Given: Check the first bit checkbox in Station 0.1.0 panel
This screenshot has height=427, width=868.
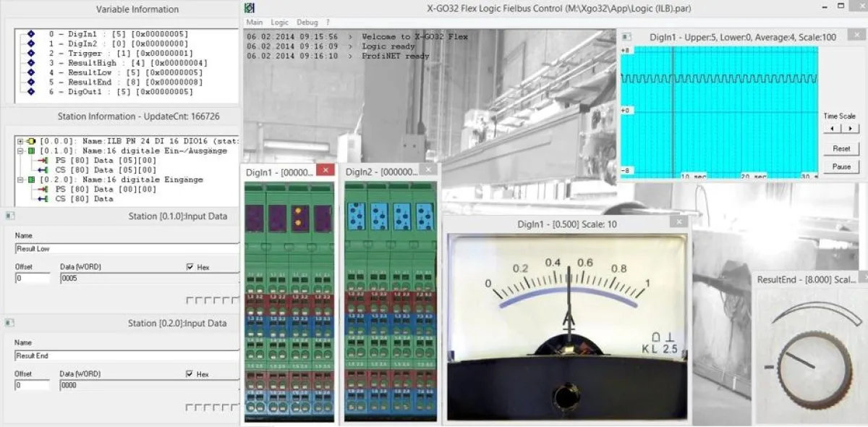Looking at the screenshot, I should [190, 300].
